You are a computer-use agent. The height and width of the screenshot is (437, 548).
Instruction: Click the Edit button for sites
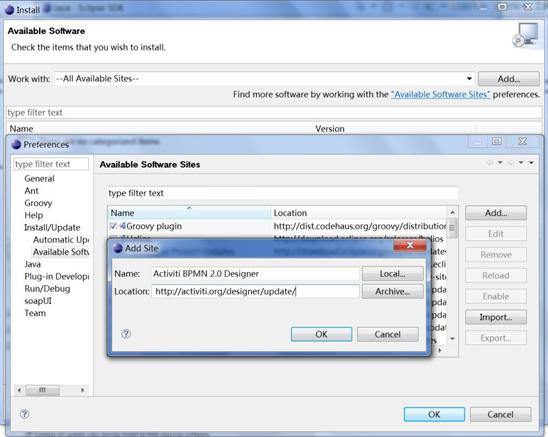pyautogui.click(x=496, y=234)
